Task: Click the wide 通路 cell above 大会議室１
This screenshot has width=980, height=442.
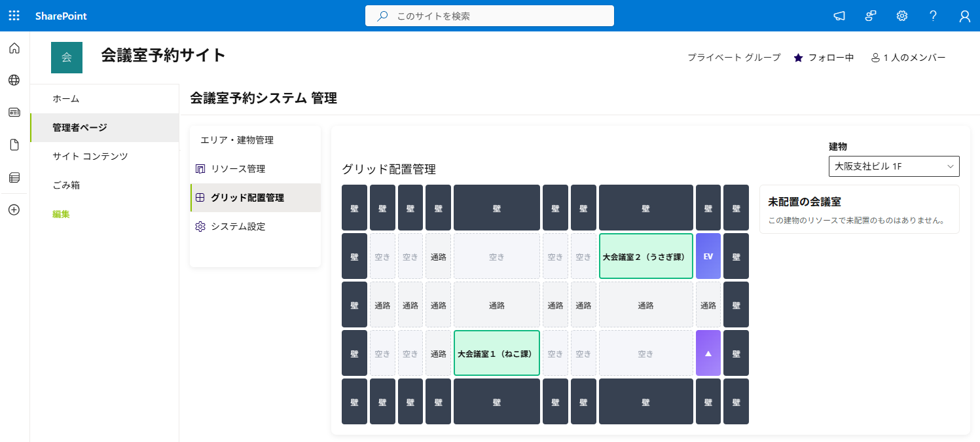Action: [x=497, y=304]
